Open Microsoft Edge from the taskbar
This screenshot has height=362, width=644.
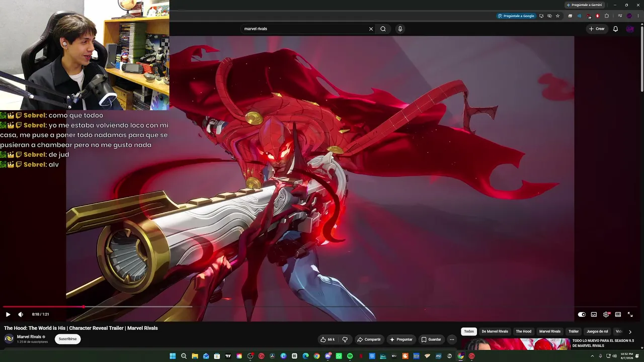[x=305, y=356]
